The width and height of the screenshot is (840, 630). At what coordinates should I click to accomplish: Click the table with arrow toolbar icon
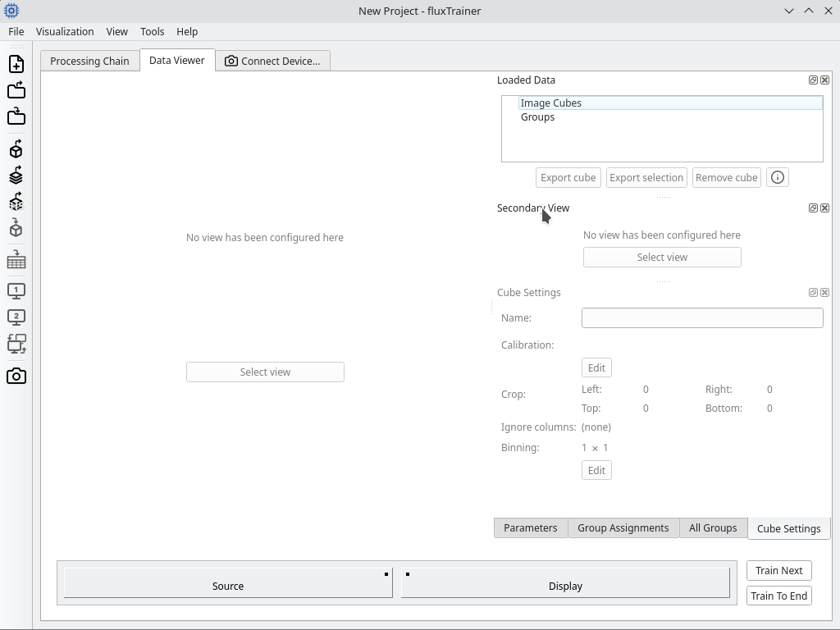[x=16, y=260]
